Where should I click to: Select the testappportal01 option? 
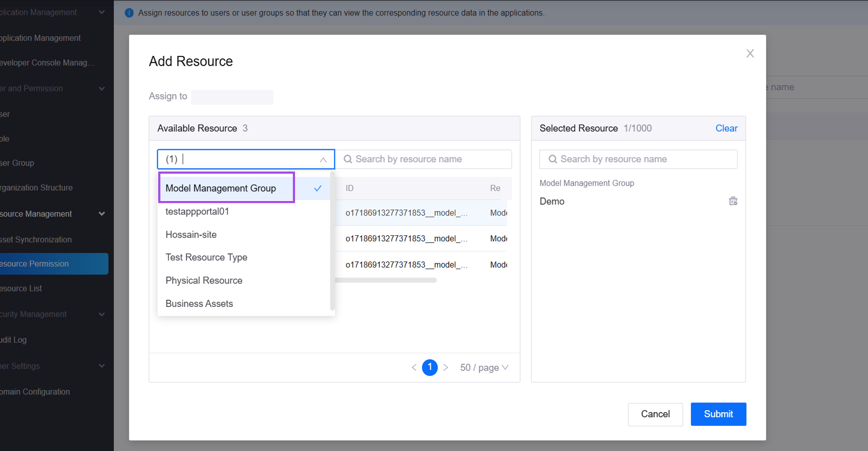[x=197, y=212]
